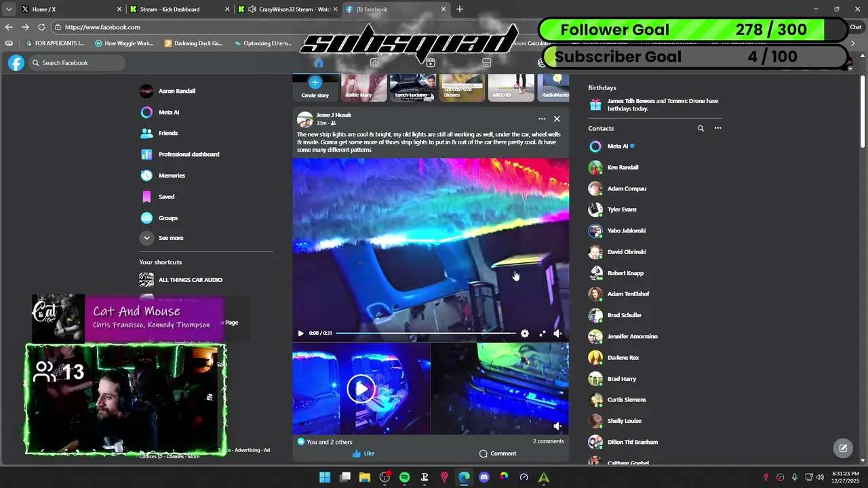Reload the page
Image resolution: width=868 pixels, height=488 pixels.
pos(41,27)
